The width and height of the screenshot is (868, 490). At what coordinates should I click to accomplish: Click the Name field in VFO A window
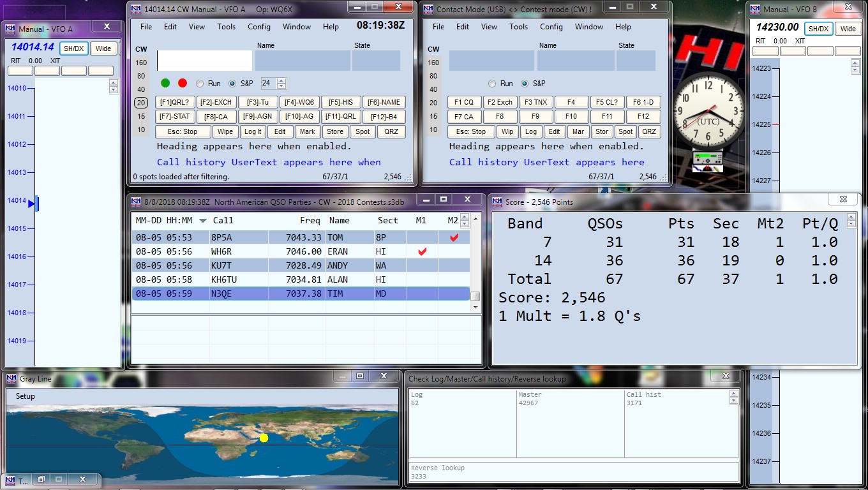click(x=303, y=61)
